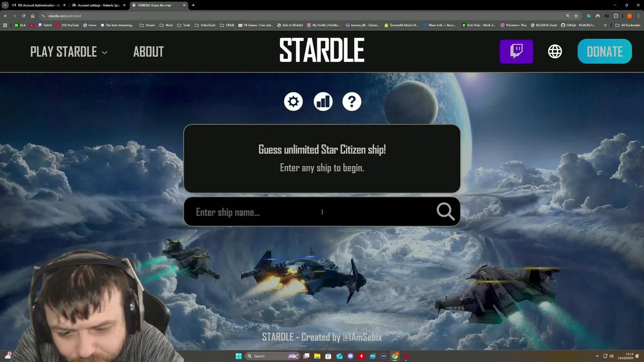This screenshot has width=644, height=362.
Task: Open the statistics bar chart icon
Action: 323,102
